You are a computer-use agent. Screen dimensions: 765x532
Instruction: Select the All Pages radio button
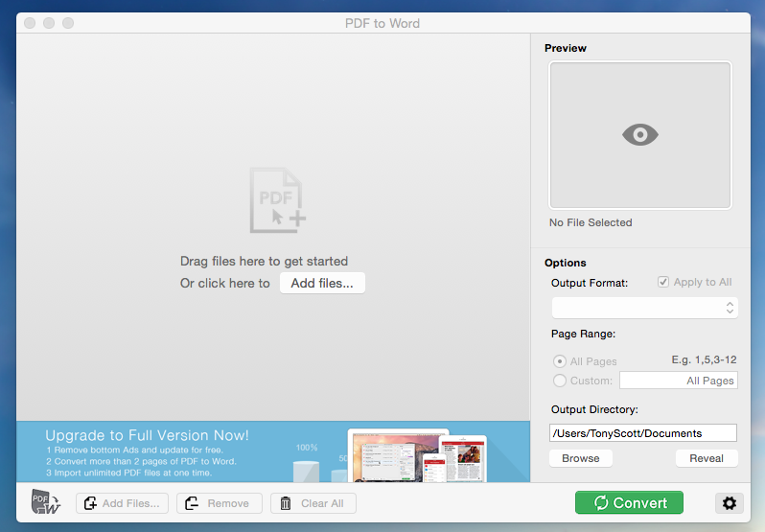[x=560, y=361]
